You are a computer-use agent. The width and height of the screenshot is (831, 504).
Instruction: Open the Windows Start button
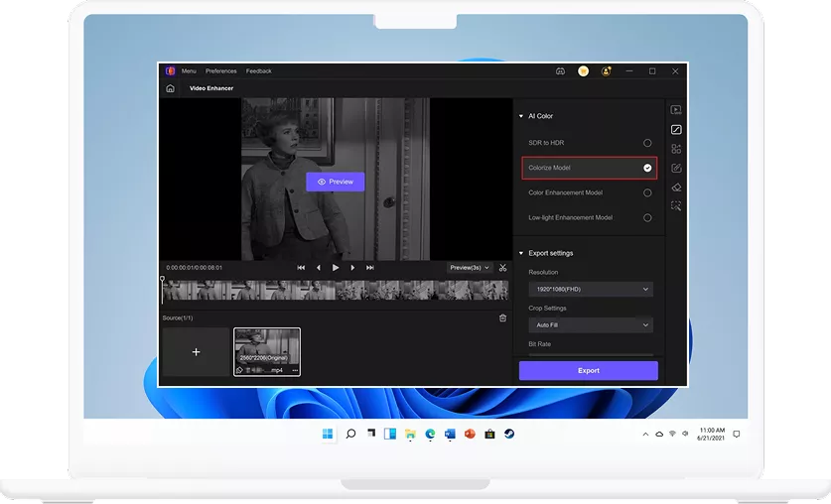[x=328, y=435]
